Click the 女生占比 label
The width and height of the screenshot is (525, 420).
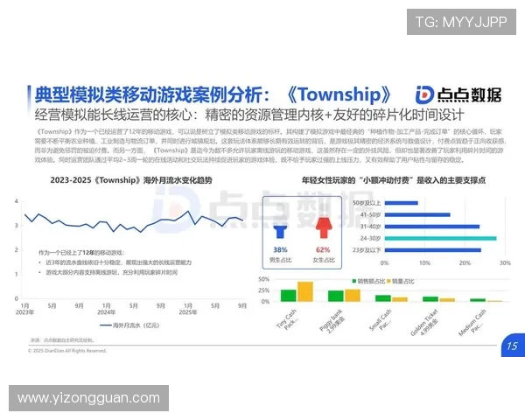click(324, 260)
